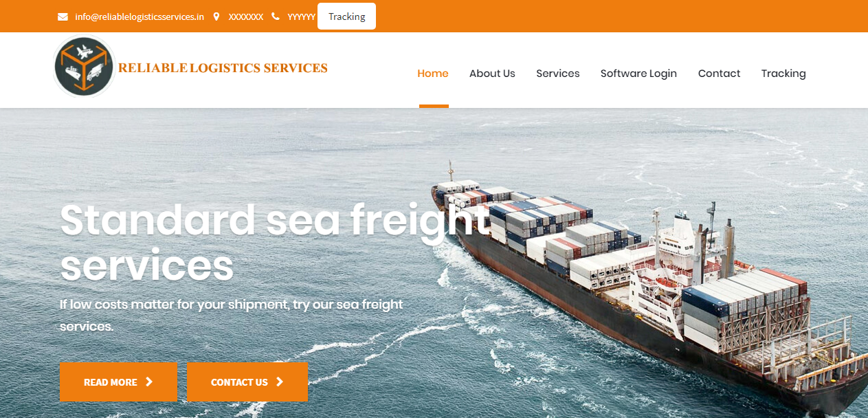The width and height of the screenshot is (868, 418).
Task: Click the YYYYYY phone number text
Action: 301,16
